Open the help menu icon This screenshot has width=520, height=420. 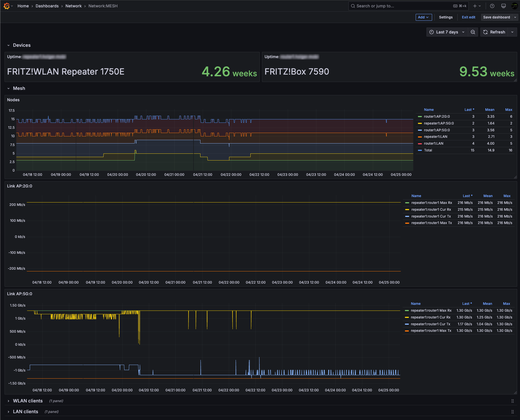(492, 6)
